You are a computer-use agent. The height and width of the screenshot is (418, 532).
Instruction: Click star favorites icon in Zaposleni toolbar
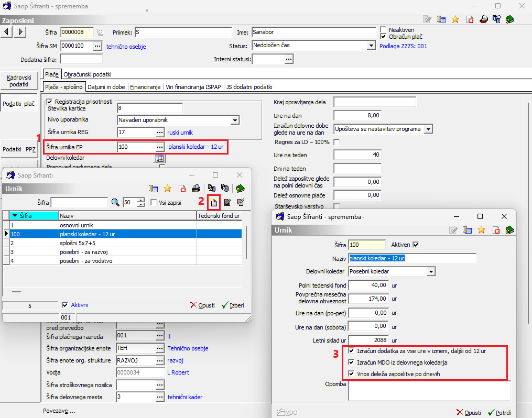[455, 19]
